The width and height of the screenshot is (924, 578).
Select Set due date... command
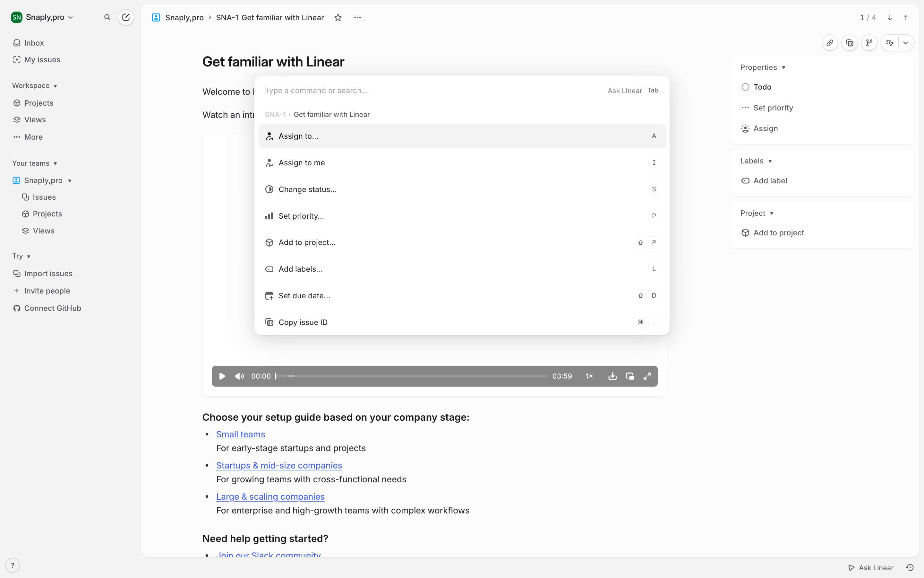point(462,295)
